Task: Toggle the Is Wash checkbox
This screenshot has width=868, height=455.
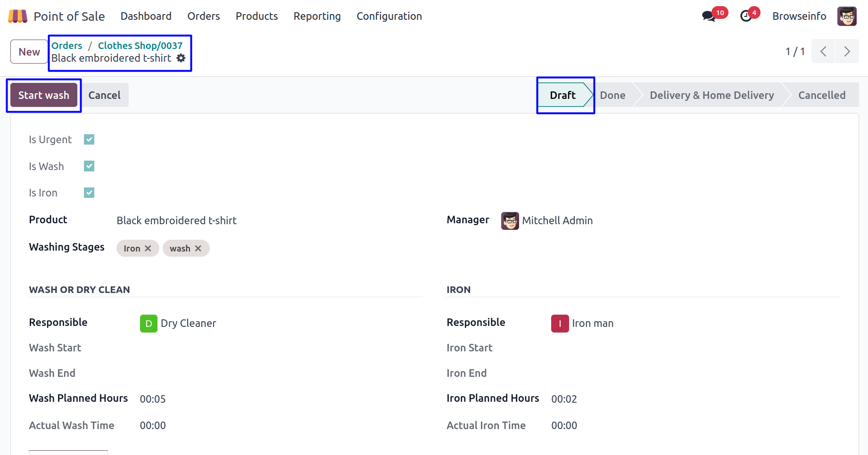Action: 89,166
